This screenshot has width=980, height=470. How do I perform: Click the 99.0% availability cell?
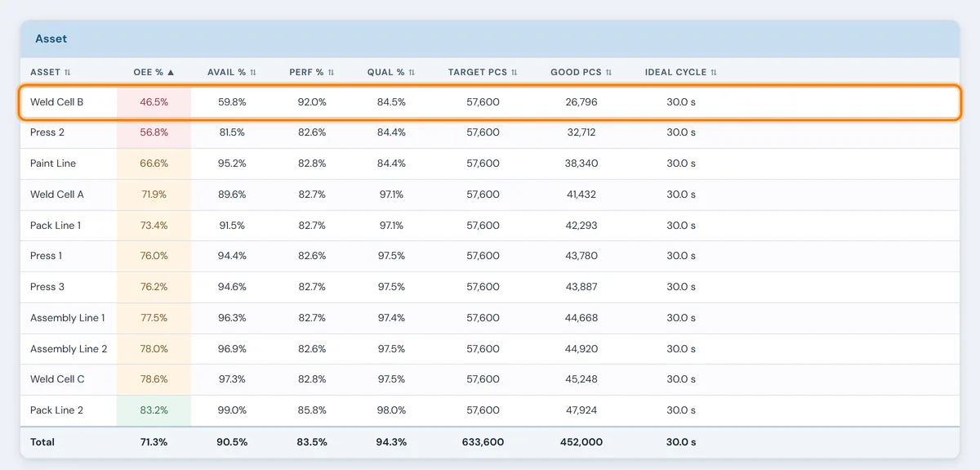[x=233, y=410]
